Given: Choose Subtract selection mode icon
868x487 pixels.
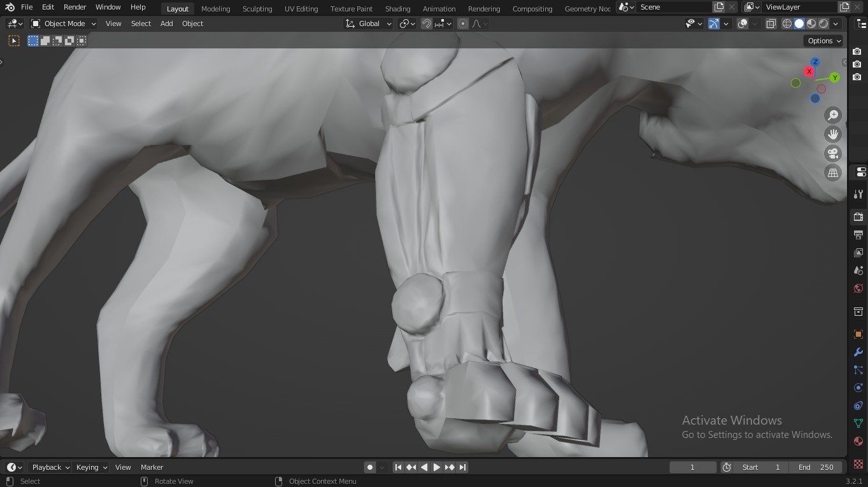Looking at the screenshot, I should pyautogui.click(x=57, y=41).
